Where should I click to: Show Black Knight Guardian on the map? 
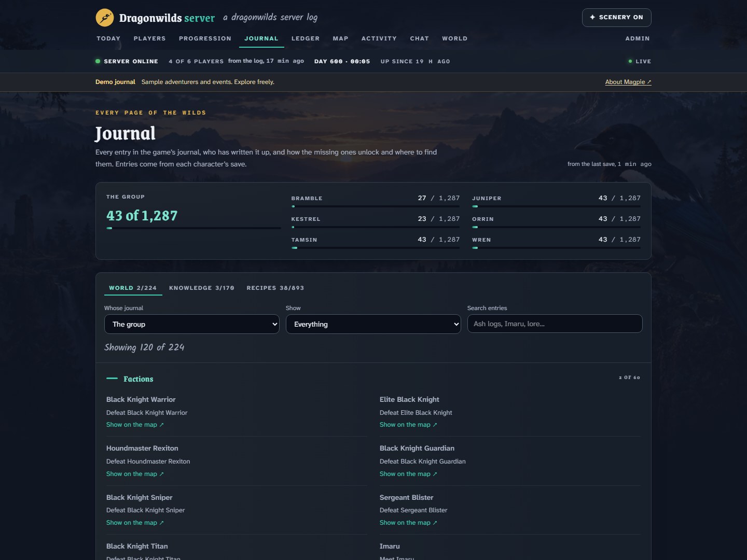point(408,474)
